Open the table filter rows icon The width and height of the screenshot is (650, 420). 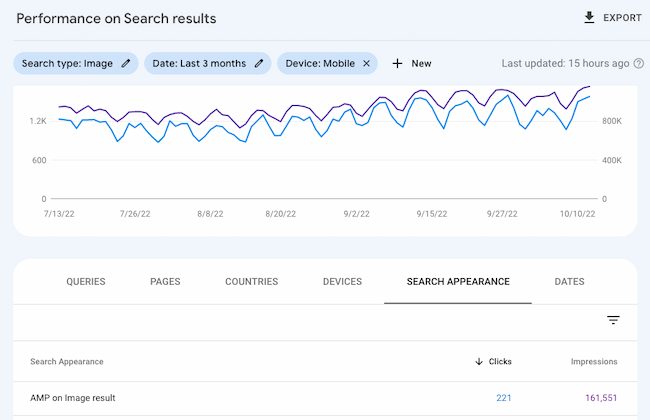(x=613, y=320)
